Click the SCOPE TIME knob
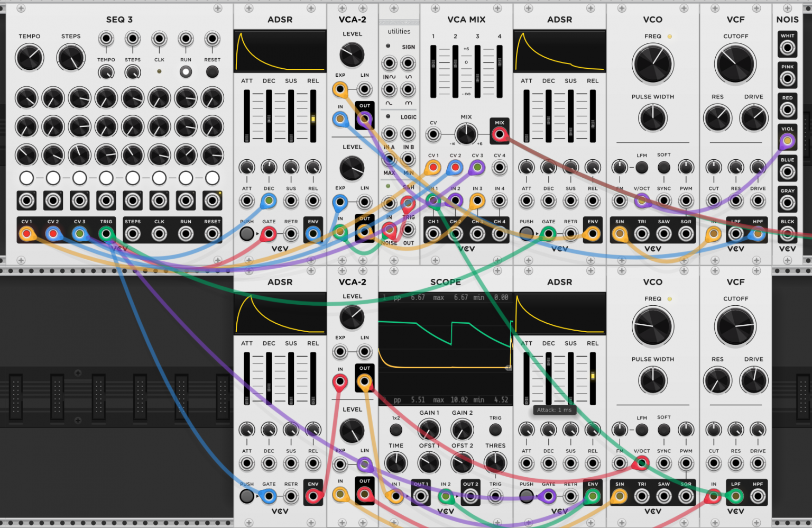Screen dimensions: 812x528 396,463
